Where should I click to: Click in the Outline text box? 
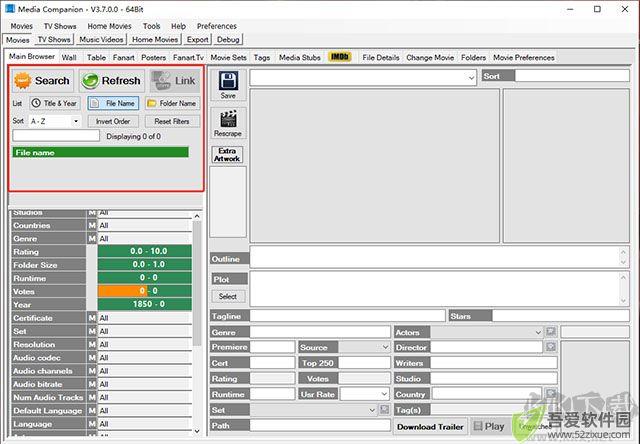pos(435,257)
